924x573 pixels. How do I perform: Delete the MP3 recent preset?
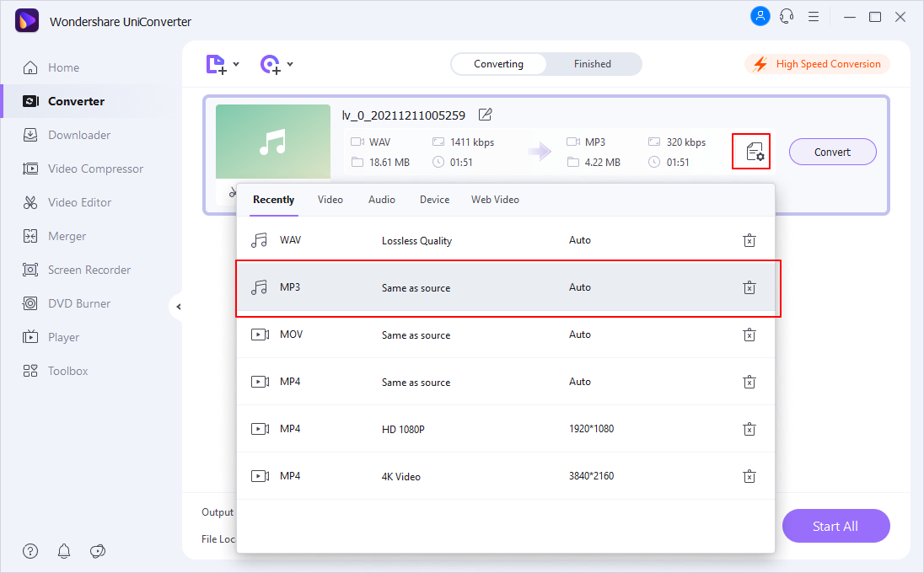coord(749,287)
